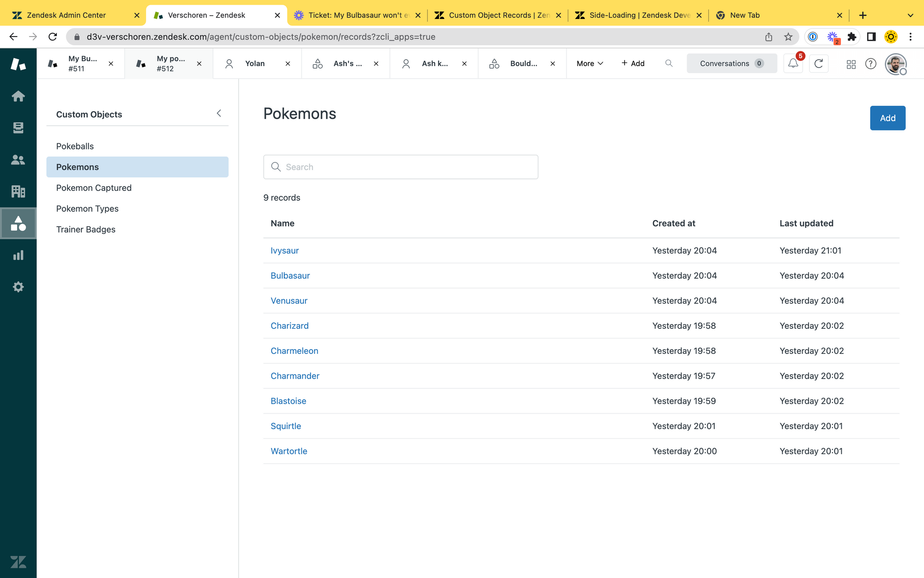Expand the More tabs dropdown
The image size is (924, 578).
[x=590, y=64]
